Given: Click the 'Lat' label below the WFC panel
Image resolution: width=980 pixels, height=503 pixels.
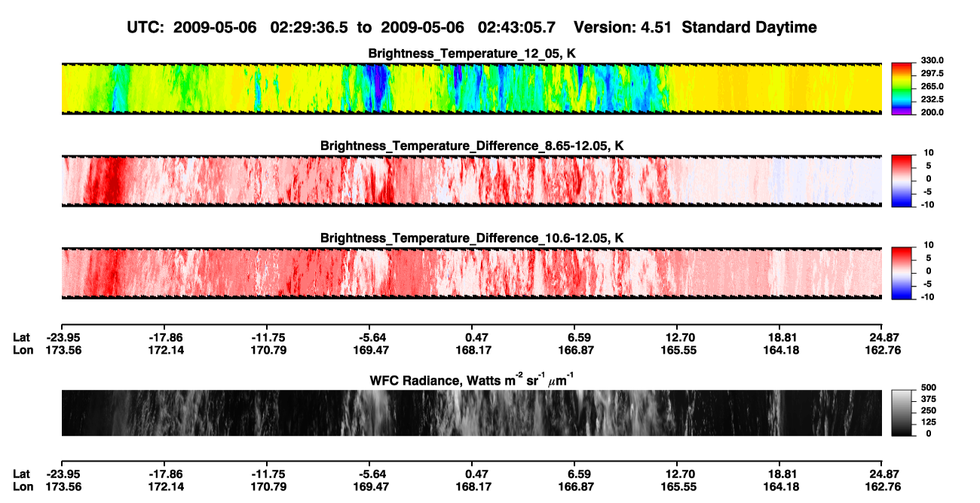Looking at the screenshot, I should click(x=22, y=474).
